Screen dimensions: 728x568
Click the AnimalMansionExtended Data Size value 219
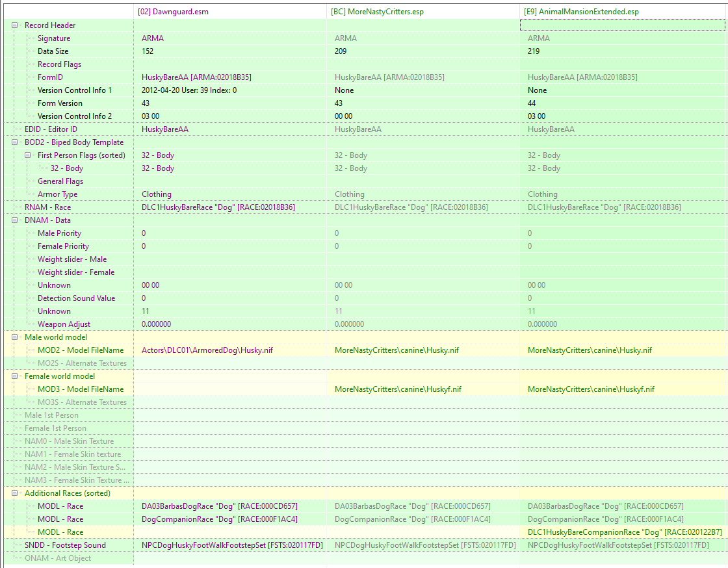[534, 51]
